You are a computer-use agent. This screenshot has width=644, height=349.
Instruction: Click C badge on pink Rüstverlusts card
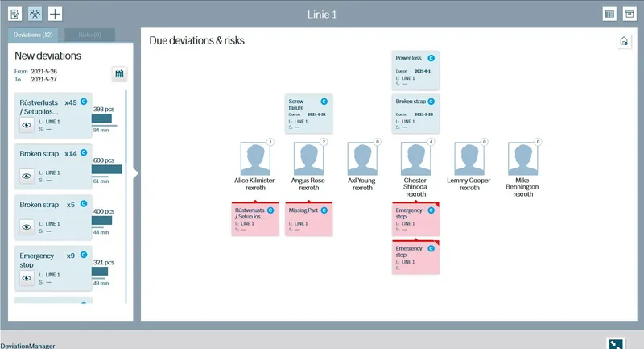pyautogui.click(x=270, y=210)
